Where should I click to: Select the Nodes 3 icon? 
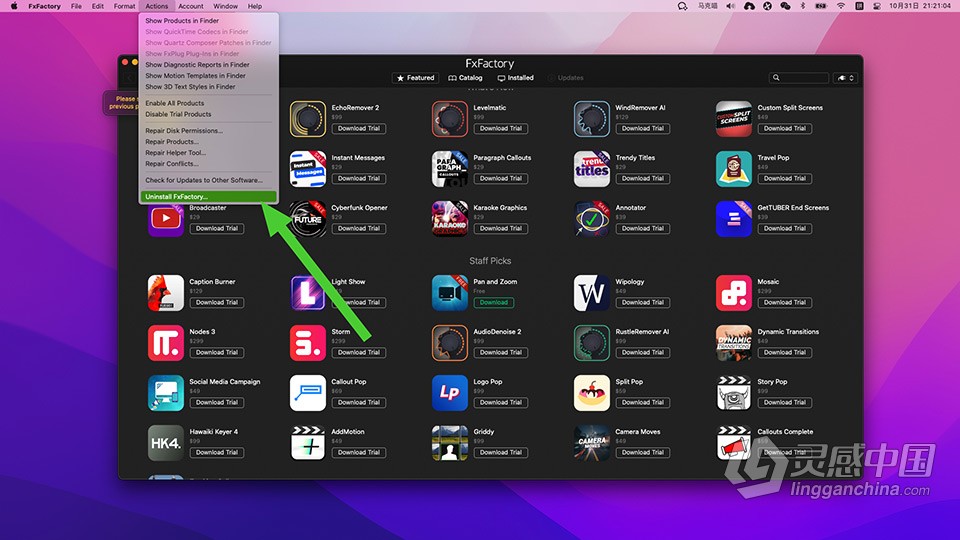tap(165, 343)
